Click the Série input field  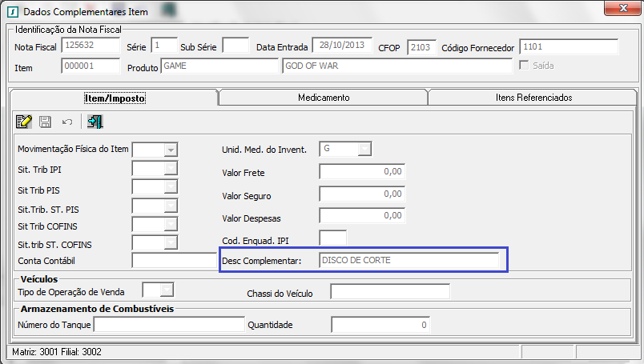pyautogui.click(x=164, y=45)
